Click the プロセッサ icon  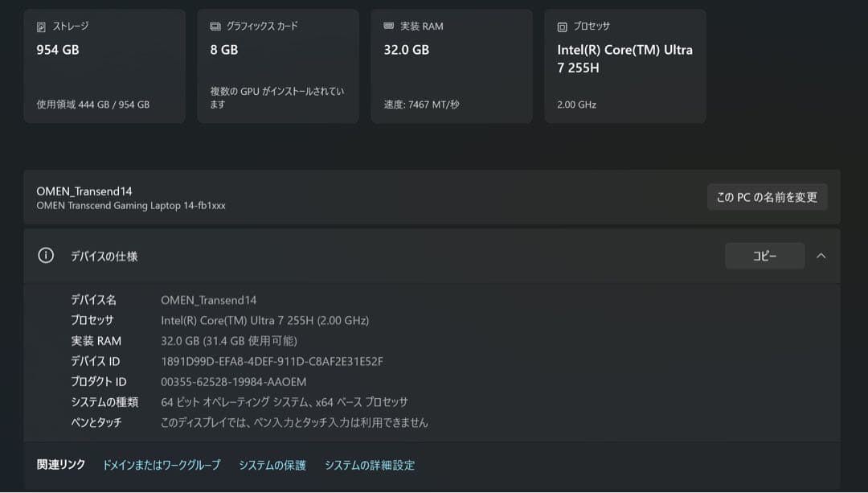[x=561, y=26]
